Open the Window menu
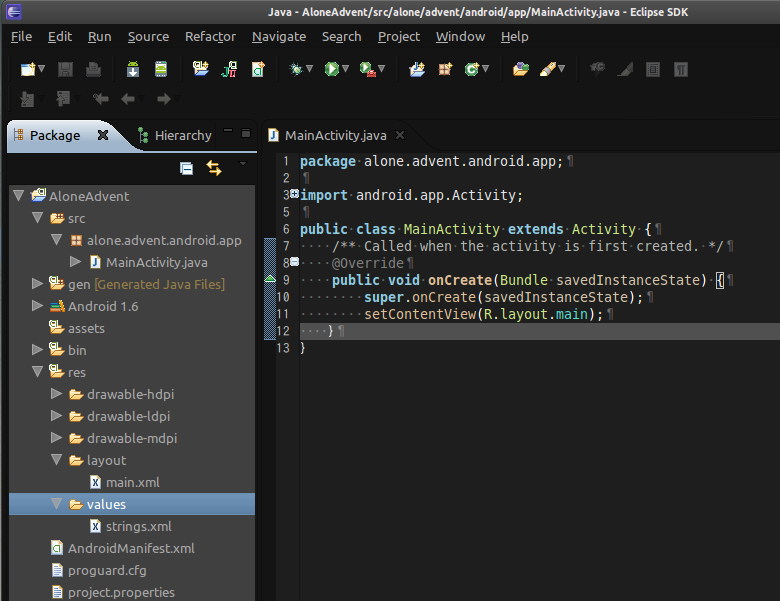The width and height of the screenshot is (780, 601). click(x=461, y=37)
